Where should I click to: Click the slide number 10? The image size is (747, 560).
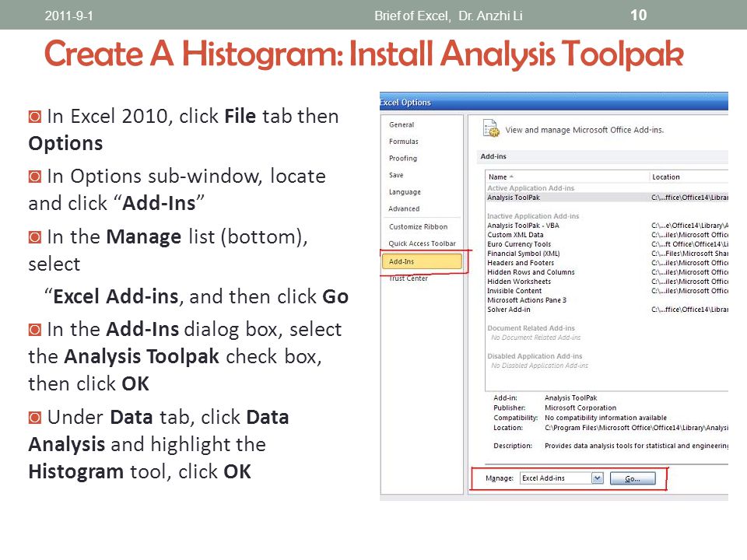click(x=638, y=15)
